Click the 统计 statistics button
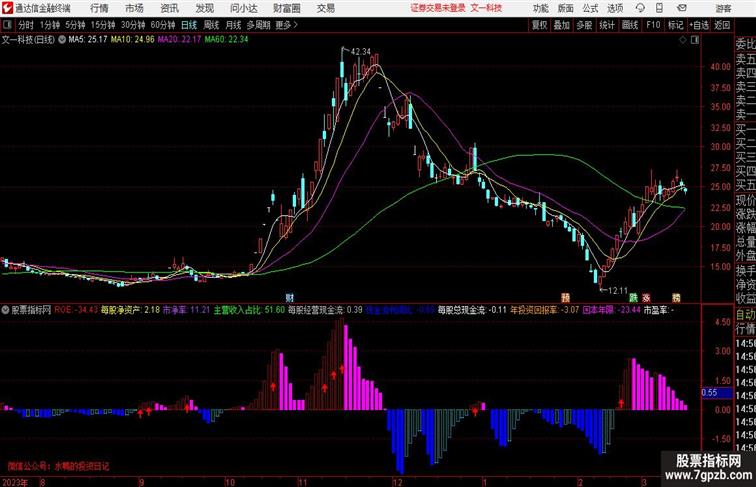756x487 pixels. (x=607, y=25)
